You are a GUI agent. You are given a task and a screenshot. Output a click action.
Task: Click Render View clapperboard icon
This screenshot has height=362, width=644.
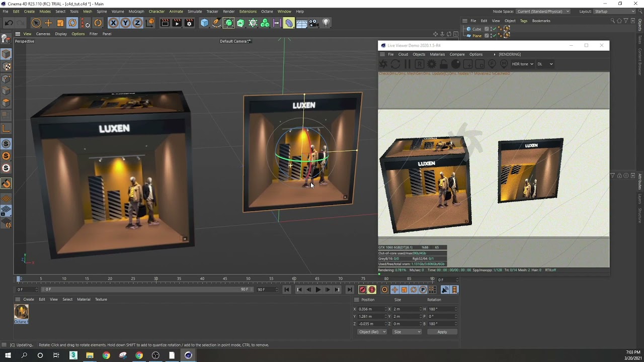pos(165,23)
